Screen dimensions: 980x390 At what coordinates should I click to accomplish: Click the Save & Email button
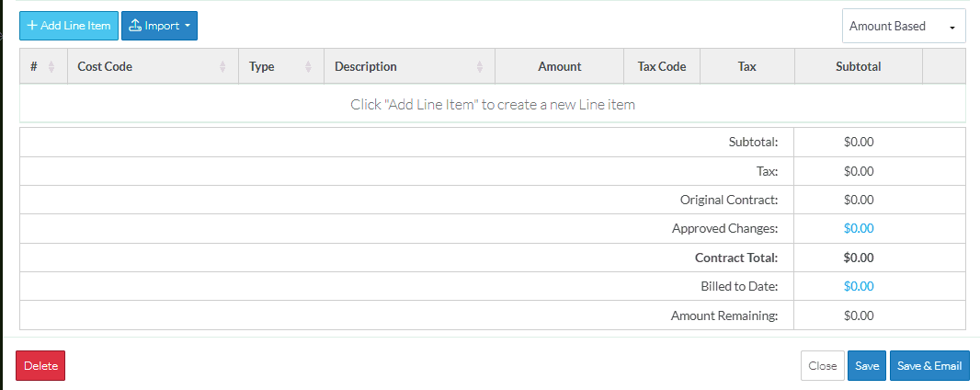click(x=929, y=366)
